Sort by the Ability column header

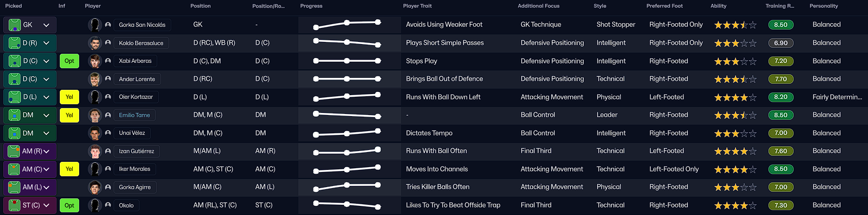click(718, 6)
